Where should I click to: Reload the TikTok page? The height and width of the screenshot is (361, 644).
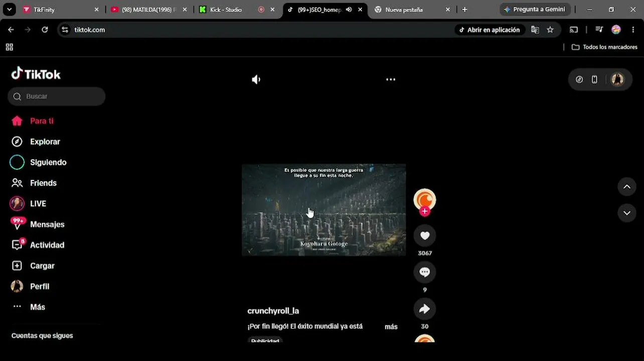pyautogui.click(x=45, y=30)
